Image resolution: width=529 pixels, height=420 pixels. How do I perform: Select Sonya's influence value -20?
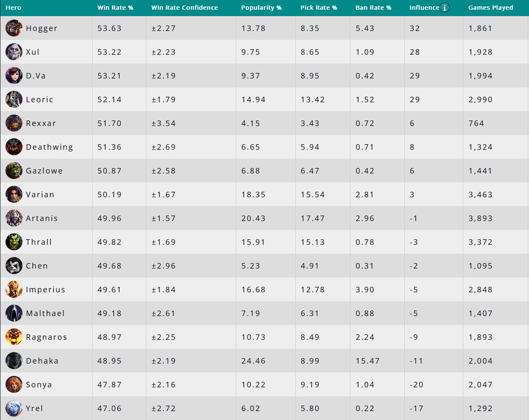click(417, 385)
